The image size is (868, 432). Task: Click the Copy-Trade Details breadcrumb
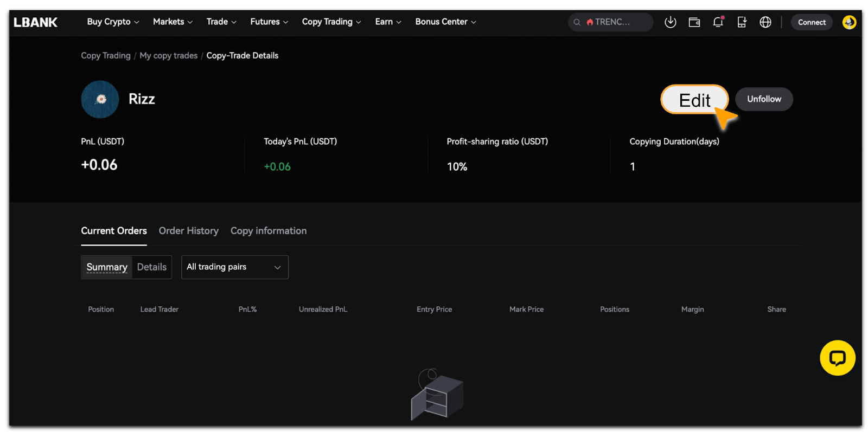point(242,56)
